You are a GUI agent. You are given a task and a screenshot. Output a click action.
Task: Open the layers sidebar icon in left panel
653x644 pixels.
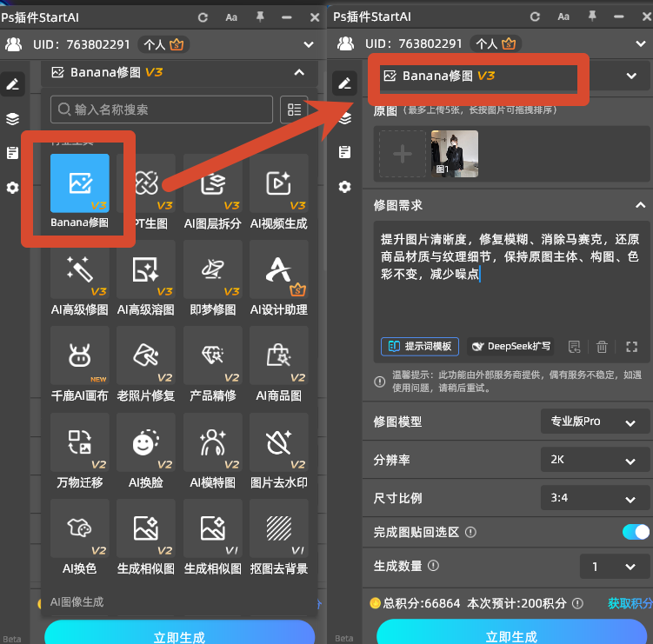[x=13, y=119]
